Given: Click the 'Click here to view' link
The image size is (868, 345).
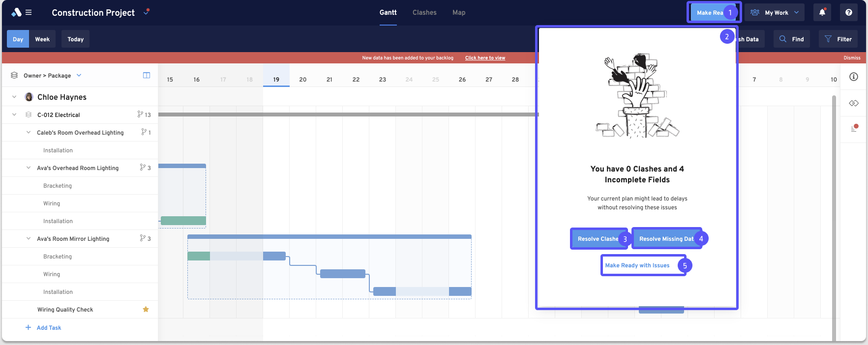Looking at the screenshot, I should click(485, 58).
